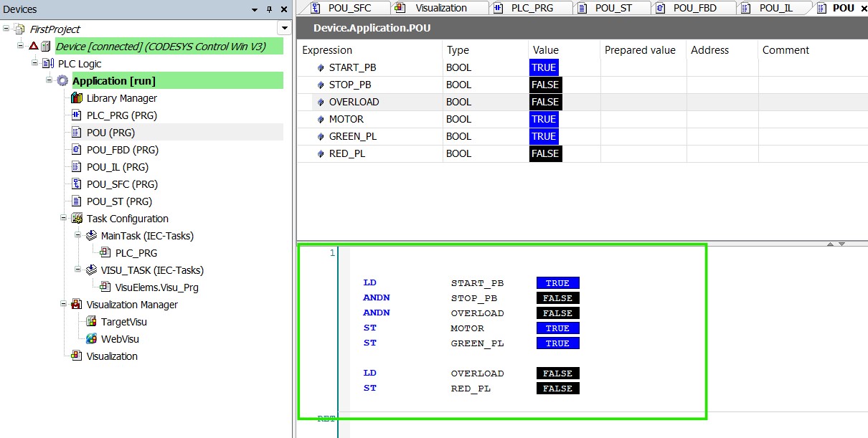Click the up arrow on the pane splitter

[x=830, y=244]
